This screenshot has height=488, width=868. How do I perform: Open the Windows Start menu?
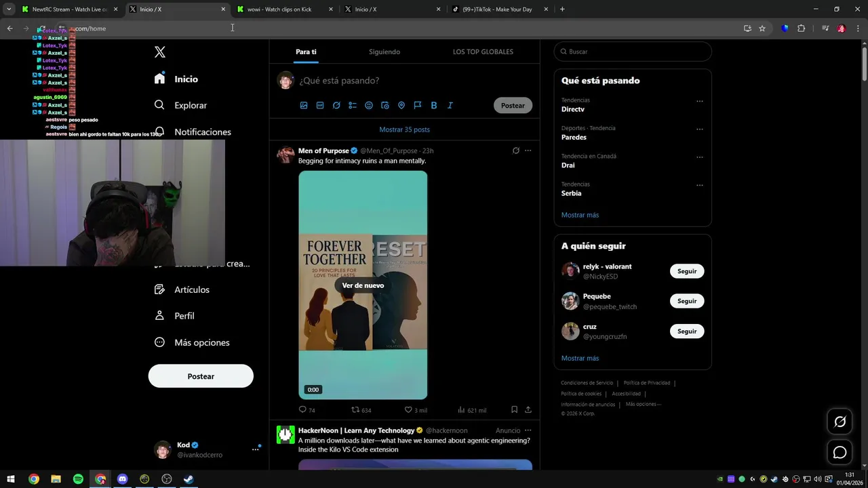(11, 479)
